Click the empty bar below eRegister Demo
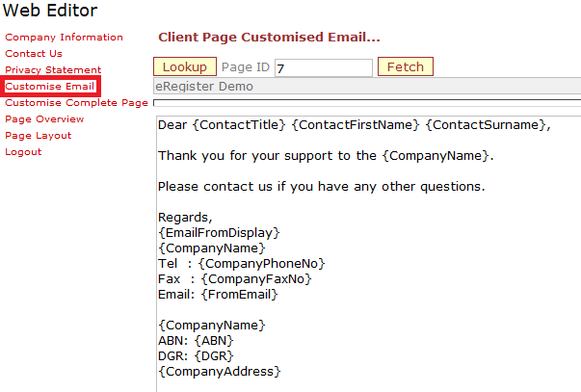581x392 pixels. (x=366, y=101)
